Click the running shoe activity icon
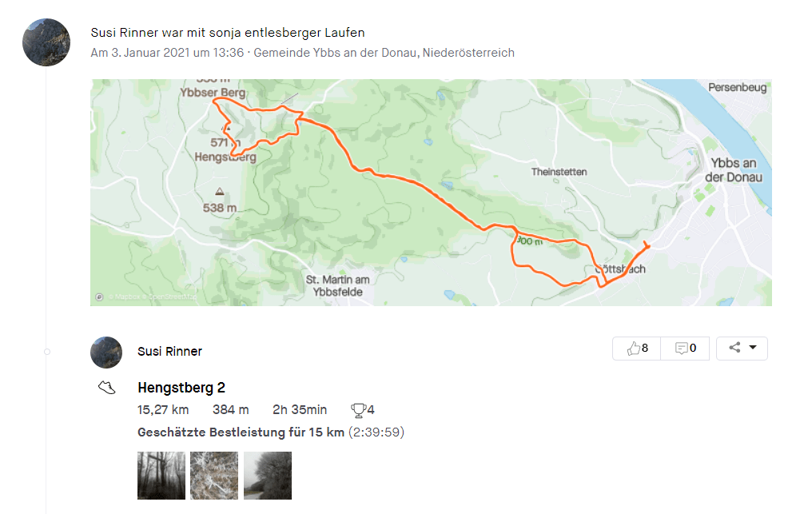 click(106, 388)
